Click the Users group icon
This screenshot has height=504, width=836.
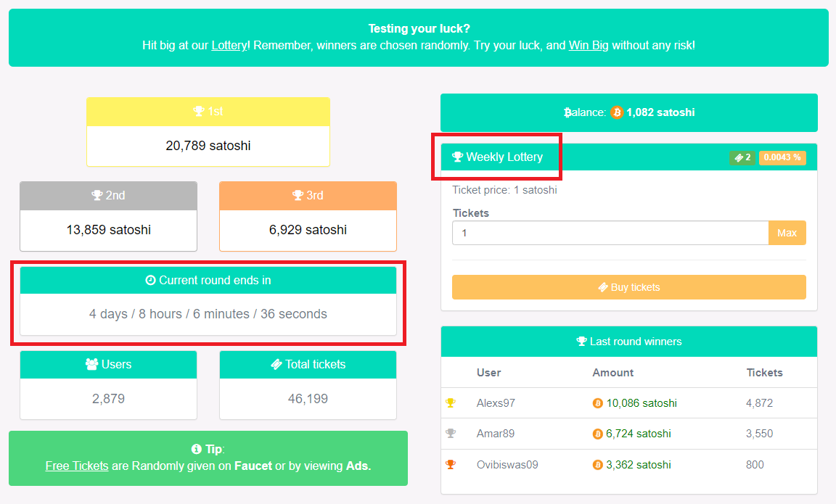(x=91, y=365)
